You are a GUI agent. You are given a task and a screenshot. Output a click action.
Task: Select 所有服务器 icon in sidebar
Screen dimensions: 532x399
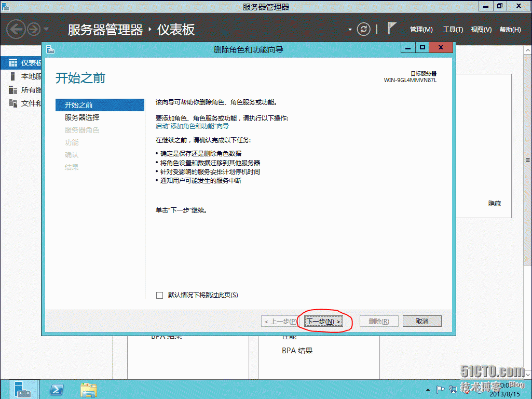pyautogui.click(x=13, y=90)
